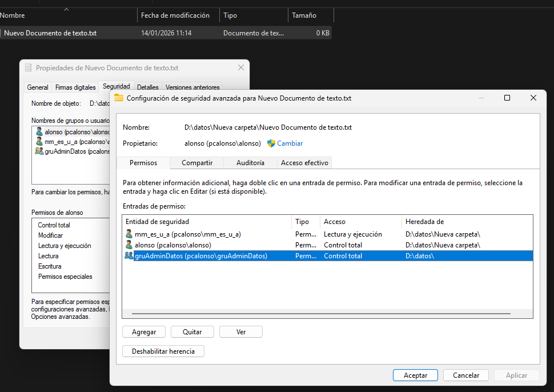Select alonso user icon in group list
Screen dimensions: 554x392
click(x=39, y=131)
